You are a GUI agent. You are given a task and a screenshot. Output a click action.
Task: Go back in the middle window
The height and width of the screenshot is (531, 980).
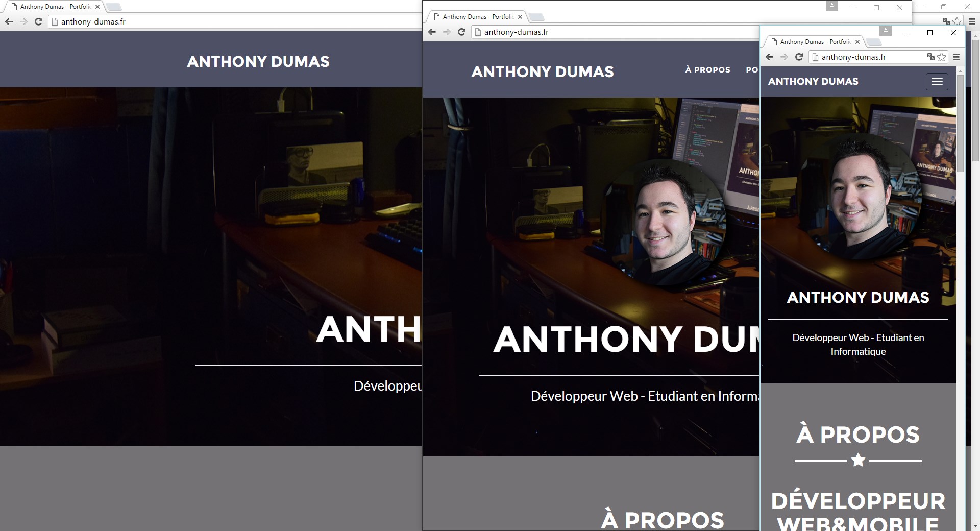tap(432, 32)
